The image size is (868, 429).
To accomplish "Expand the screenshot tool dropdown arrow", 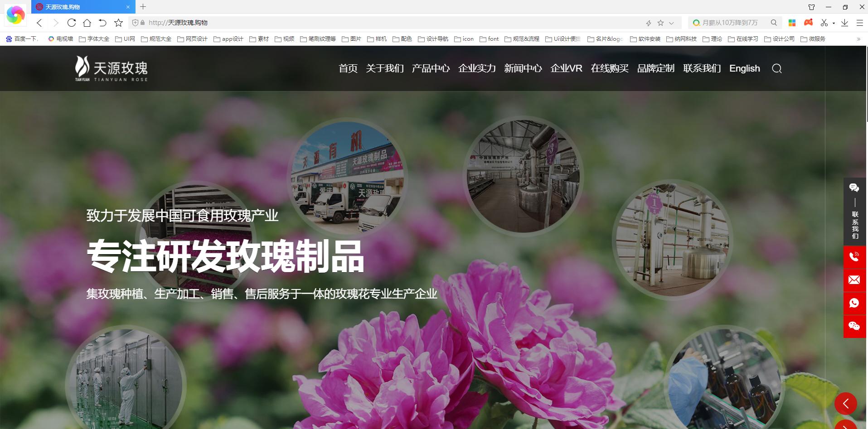I will (834, 23).
